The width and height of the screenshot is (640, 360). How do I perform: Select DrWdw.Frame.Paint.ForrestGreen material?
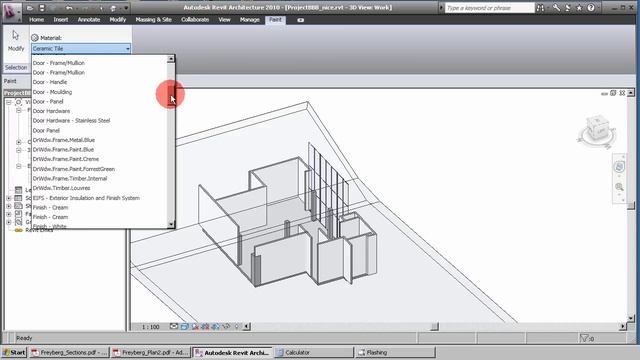[x=73, y=169]
